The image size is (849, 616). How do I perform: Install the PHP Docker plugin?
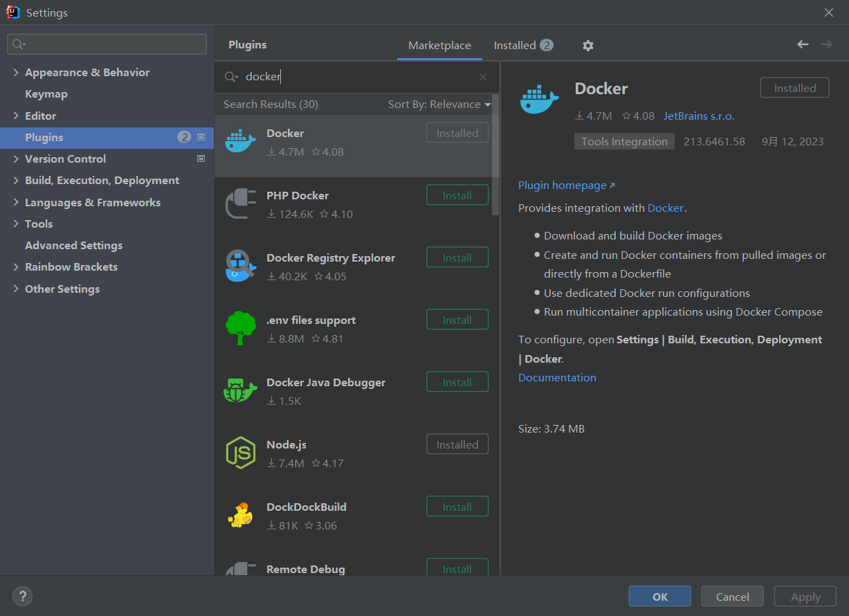pyautogui.click(x=457, y=195)
